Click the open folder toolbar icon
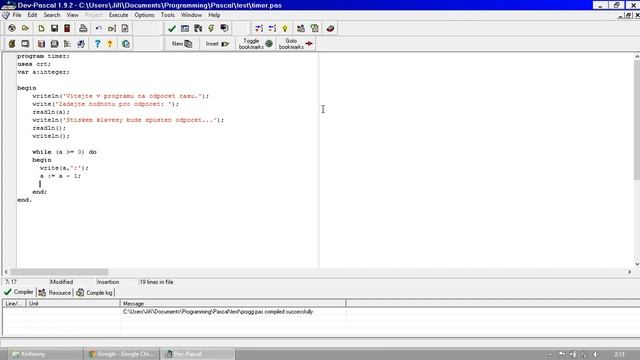640x360 pixels. tap(25, 28)
